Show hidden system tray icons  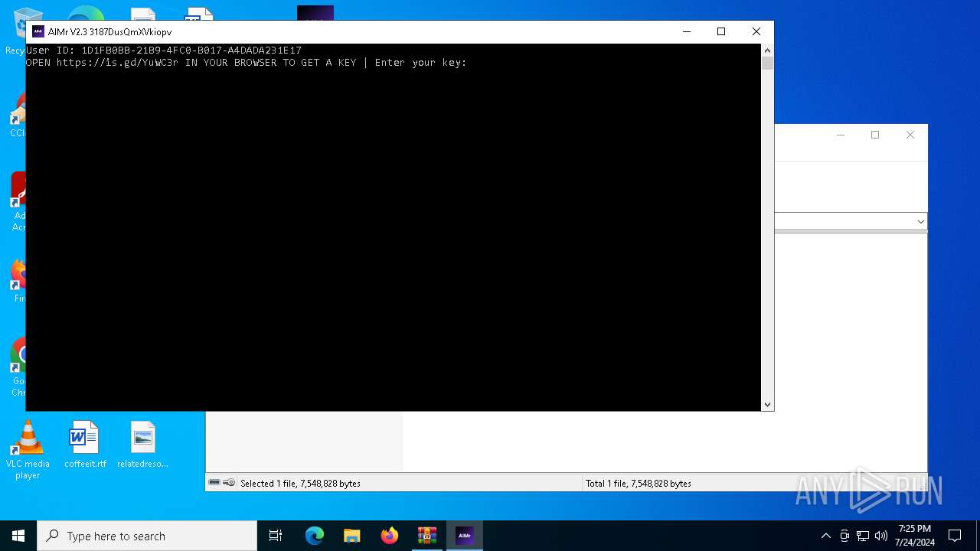coord(825,536)
